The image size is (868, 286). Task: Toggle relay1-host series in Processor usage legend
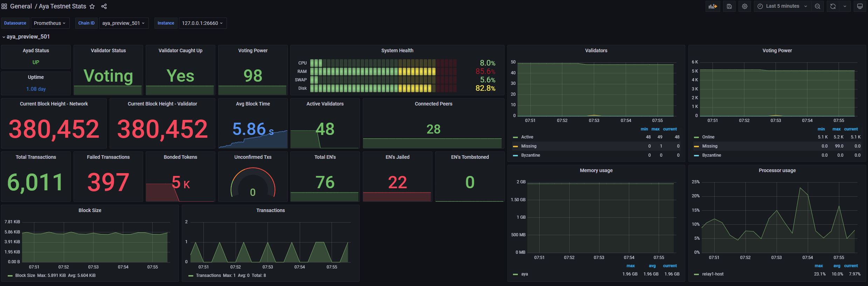tap(713, 274)
